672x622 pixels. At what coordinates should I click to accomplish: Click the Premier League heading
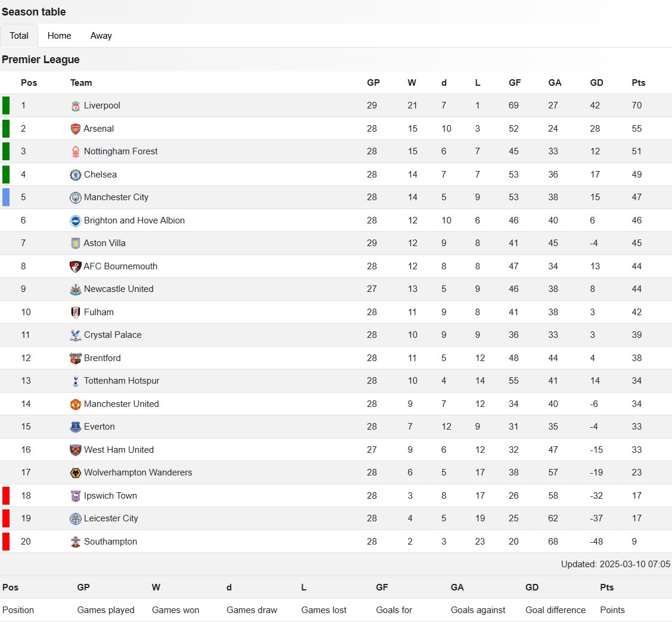pos(41,60)
